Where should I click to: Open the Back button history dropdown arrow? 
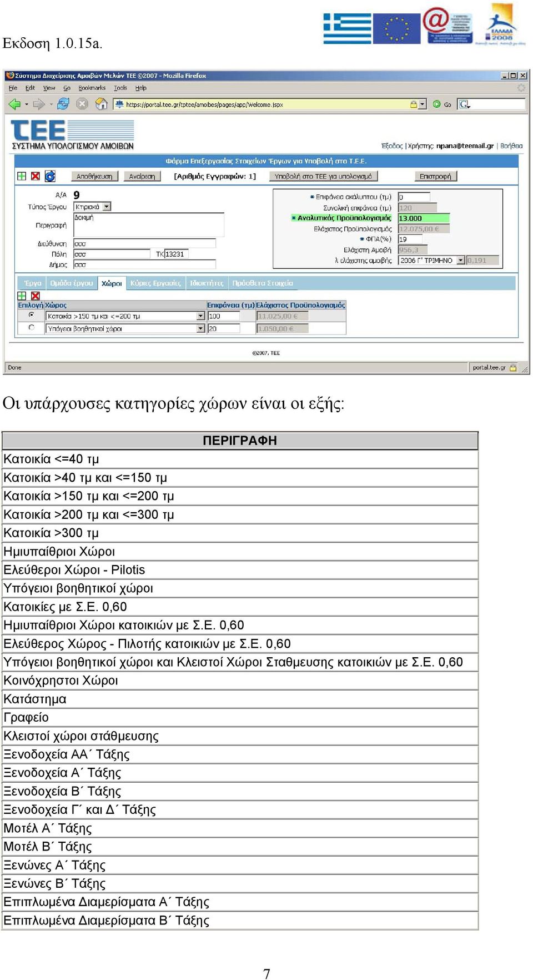(27, 104)
